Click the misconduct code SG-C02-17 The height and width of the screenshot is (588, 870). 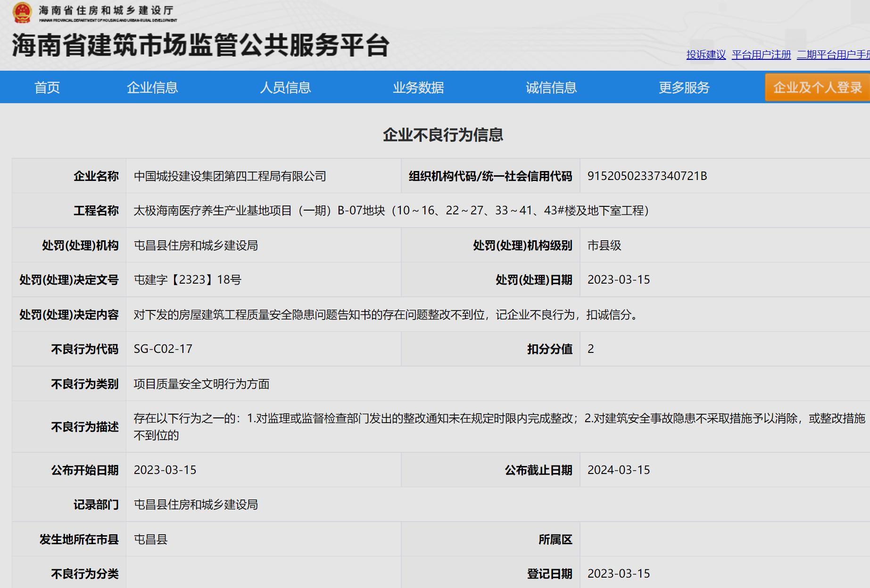(163, 349)
